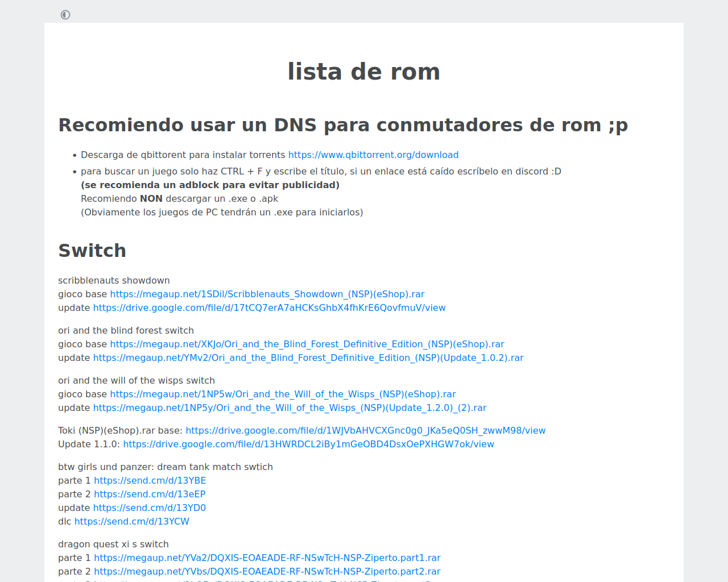The image size is (728, 582).
Task: Open Scribblenauts Showdown update Google Drive link
Action: [x=270, y=308]
